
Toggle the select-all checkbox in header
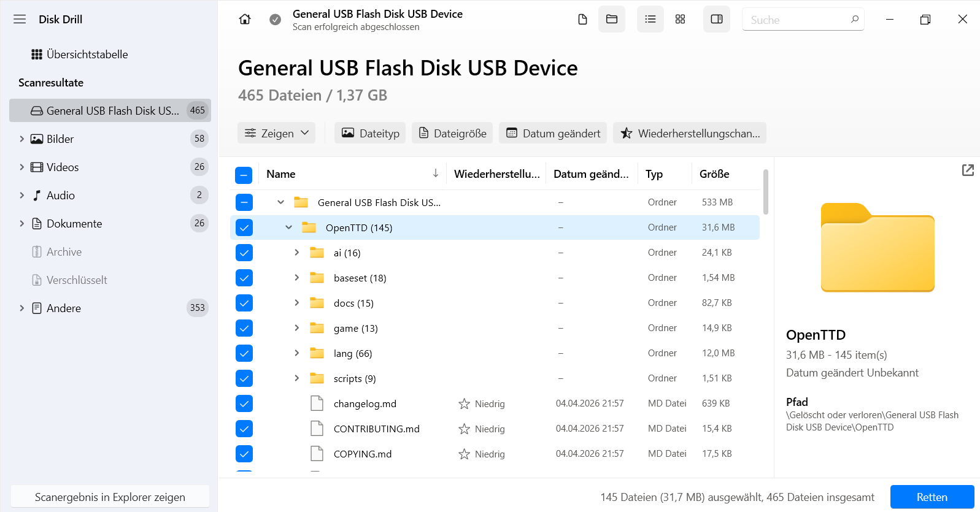pos(244,175)
